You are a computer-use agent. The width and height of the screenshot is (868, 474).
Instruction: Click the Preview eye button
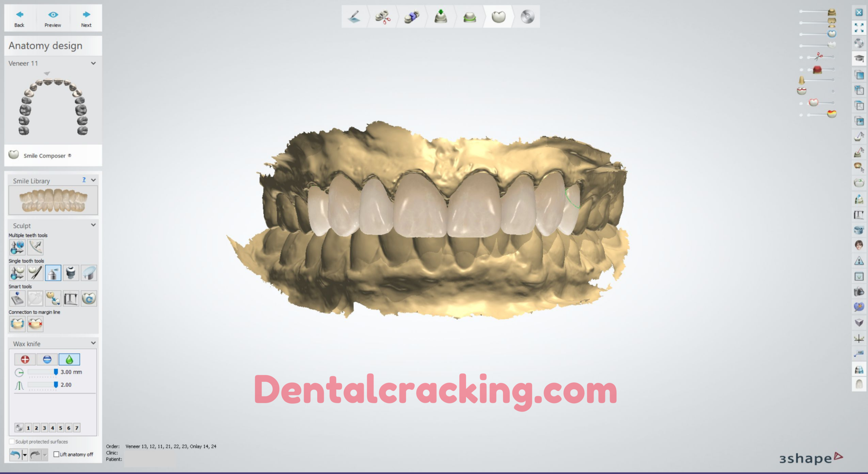coord(53,19)
